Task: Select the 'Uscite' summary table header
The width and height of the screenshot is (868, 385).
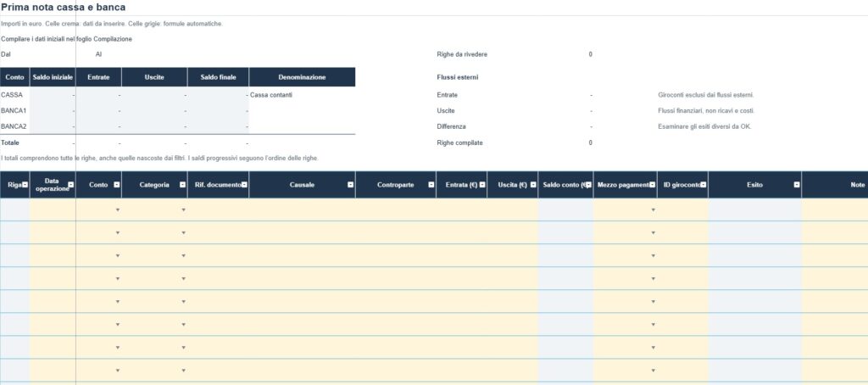Action: tap(154, 77)
